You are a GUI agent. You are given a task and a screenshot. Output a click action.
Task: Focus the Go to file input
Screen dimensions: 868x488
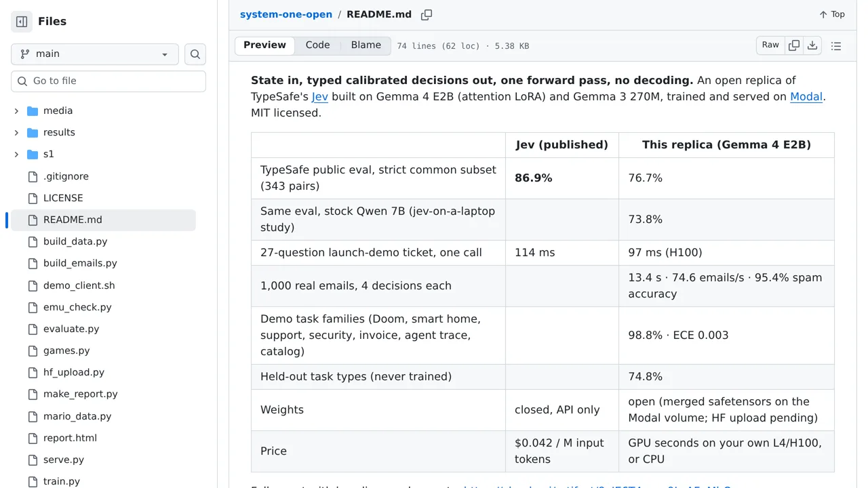coord(108,81)
